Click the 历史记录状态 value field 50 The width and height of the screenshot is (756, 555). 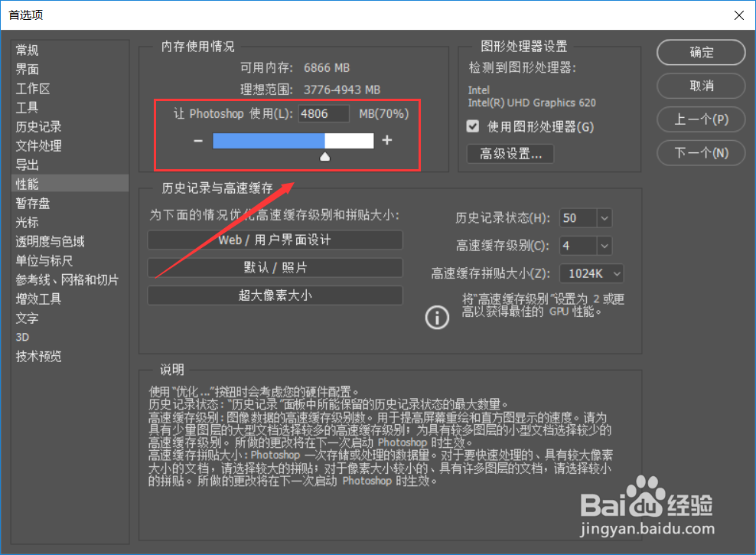click(578, 218)
